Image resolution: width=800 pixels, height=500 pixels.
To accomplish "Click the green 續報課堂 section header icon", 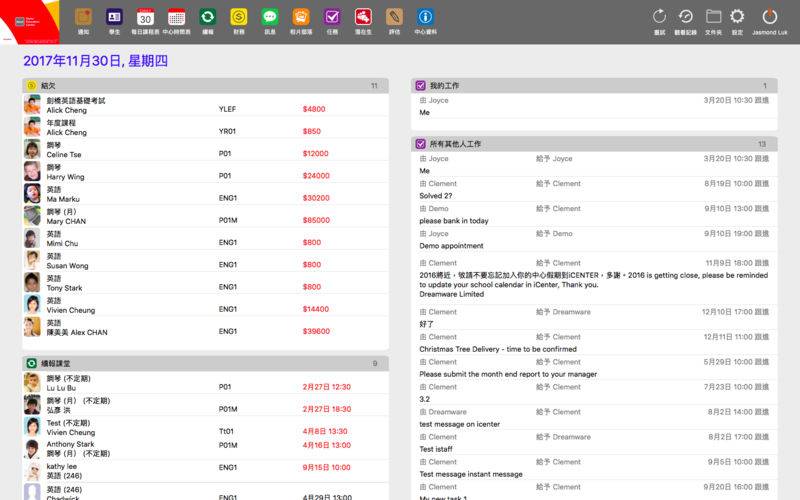I will click(x=32, y=363).
